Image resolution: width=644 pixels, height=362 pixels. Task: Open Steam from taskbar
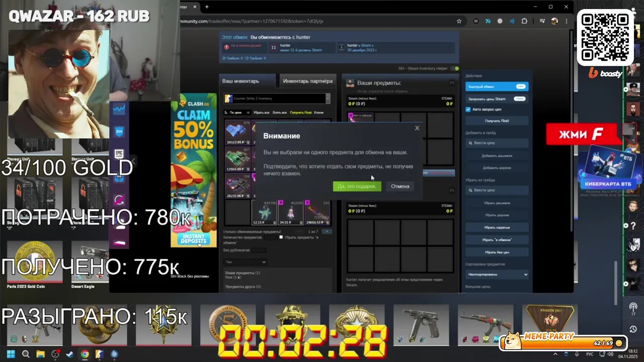pos(69,354)
